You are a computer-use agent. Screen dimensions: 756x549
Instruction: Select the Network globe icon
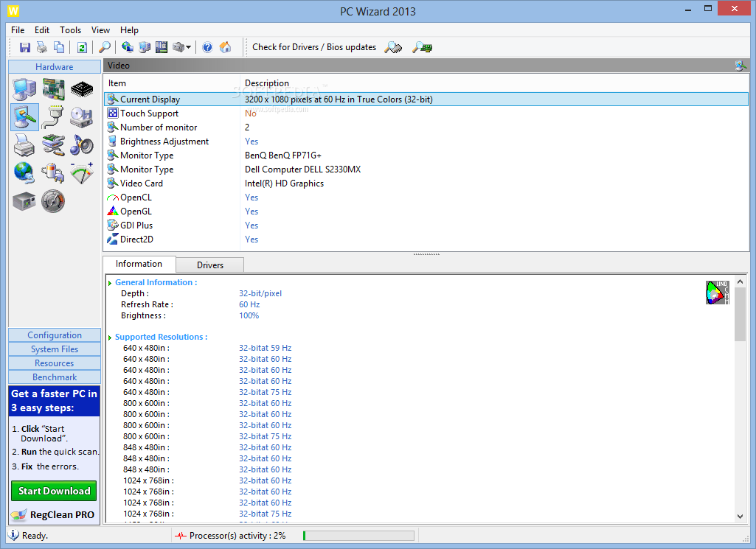pos(24,173)
